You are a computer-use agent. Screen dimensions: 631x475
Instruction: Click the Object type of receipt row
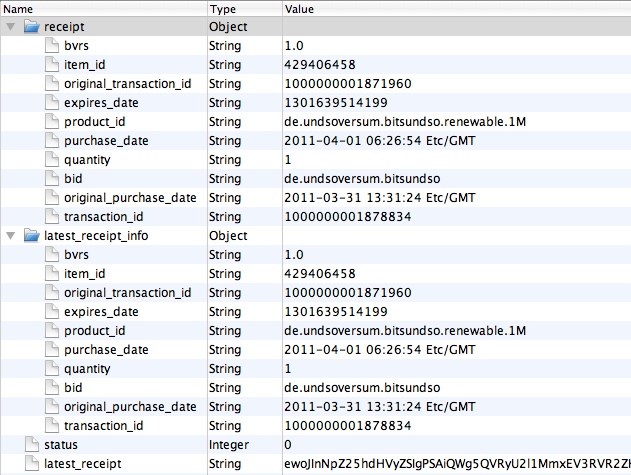(228, 27)
